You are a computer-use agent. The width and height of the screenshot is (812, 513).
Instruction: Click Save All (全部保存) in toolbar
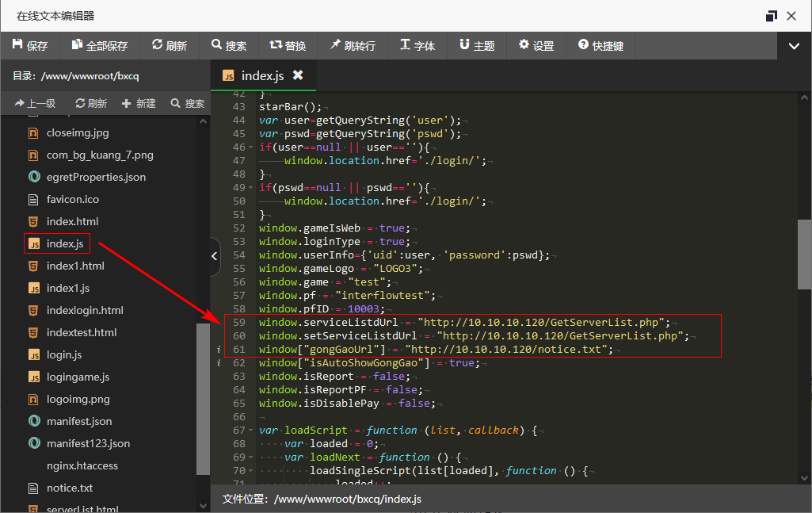100,46
